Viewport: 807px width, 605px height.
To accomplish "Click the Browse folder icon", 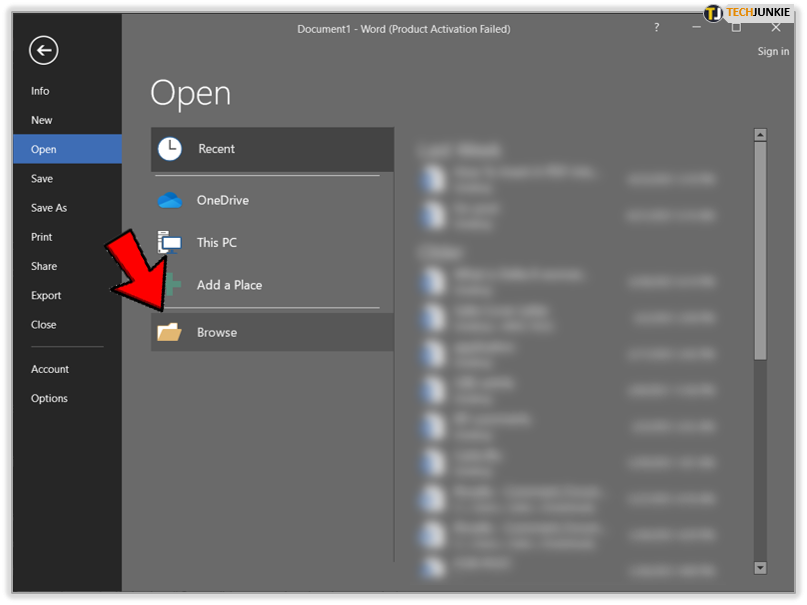I will coord(170,332).
